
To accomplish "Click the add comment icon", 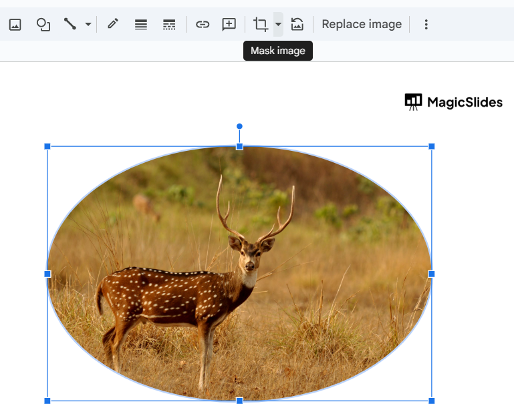I will 229,25.
